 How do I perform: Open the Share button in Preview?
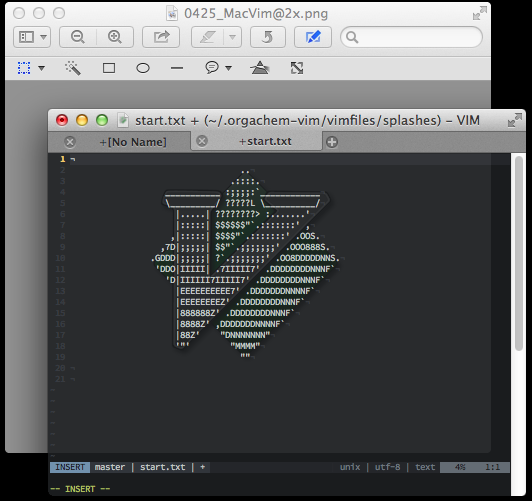click(x=161, y=37)
